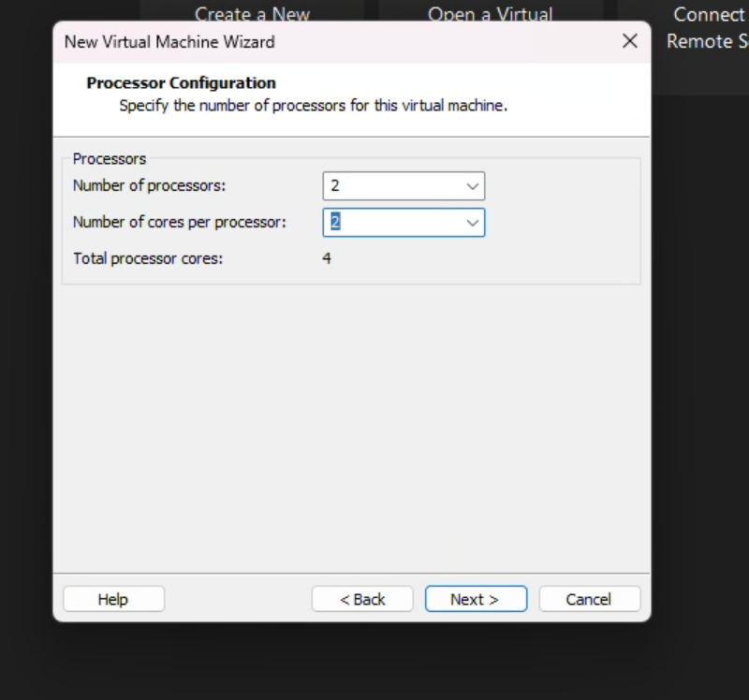749x700 pixels.
Task: Go back with the < Back button
Action: point(362,599)
